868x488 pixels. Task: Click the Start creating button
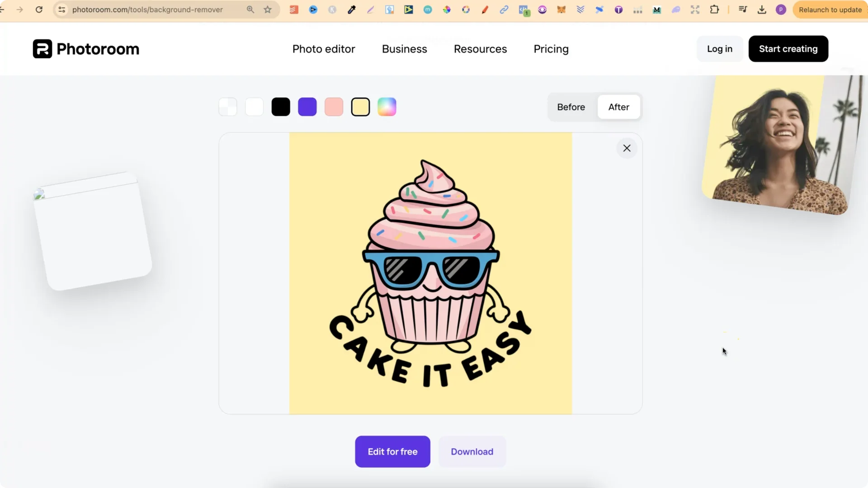pos(788,49)
